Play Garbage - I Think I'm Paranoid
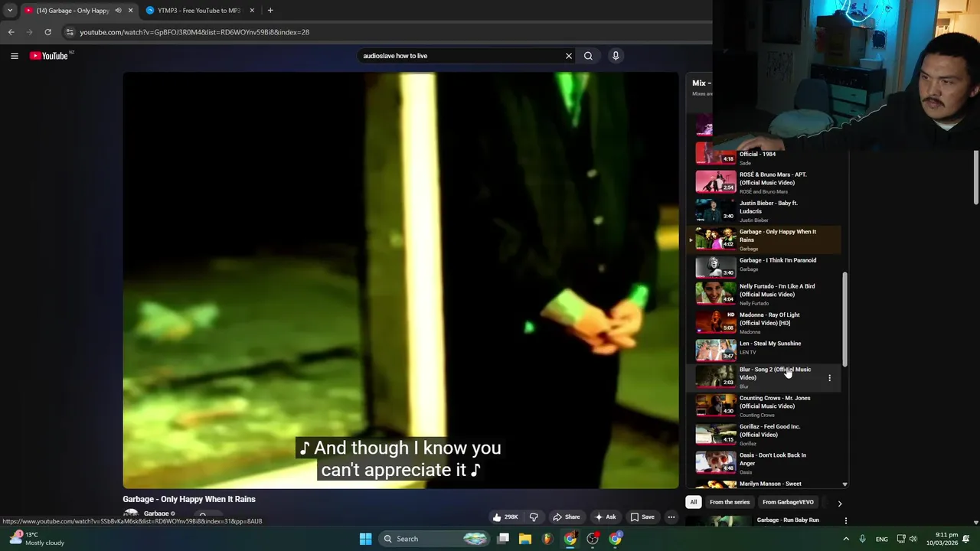Screen dimensions: 980x551 point(766,266)
